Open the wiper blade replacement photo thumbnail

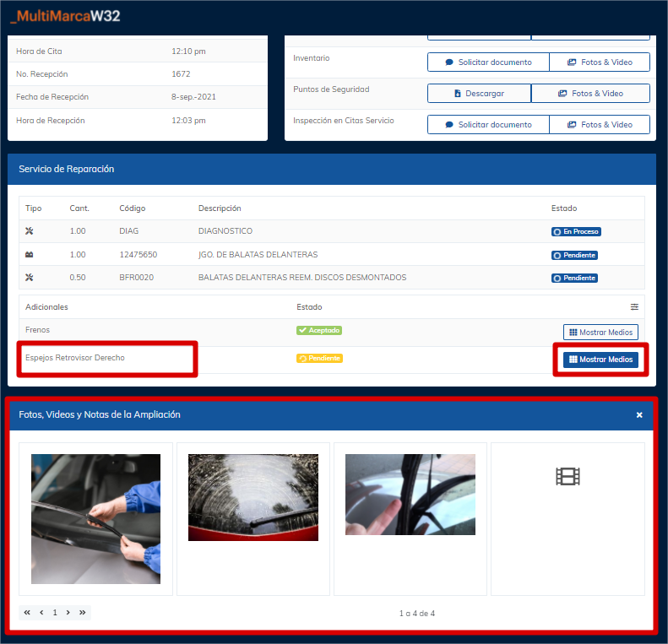(x=95, y=519)
